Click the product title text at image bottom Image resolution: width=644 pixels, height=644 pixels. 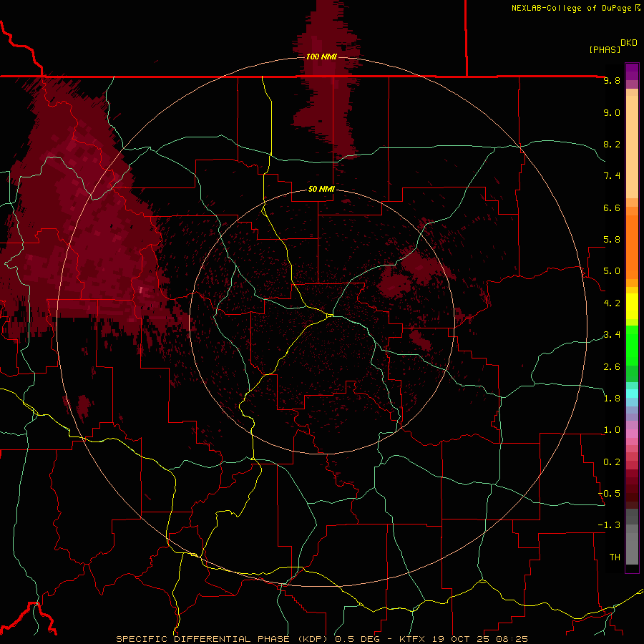click(321, 639)
